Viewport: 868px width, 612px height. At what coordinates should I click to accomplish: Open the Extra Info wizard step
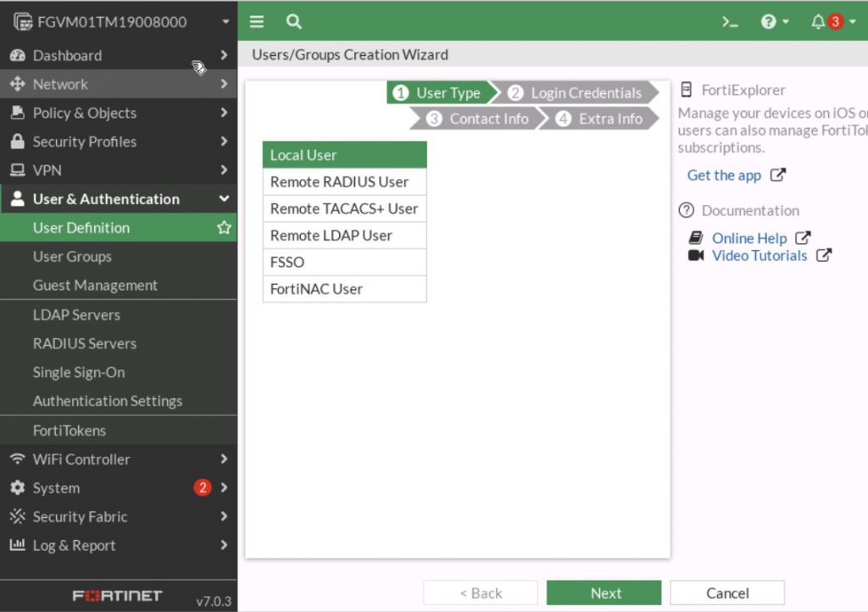pyautogui.click(x=612, y=119)
